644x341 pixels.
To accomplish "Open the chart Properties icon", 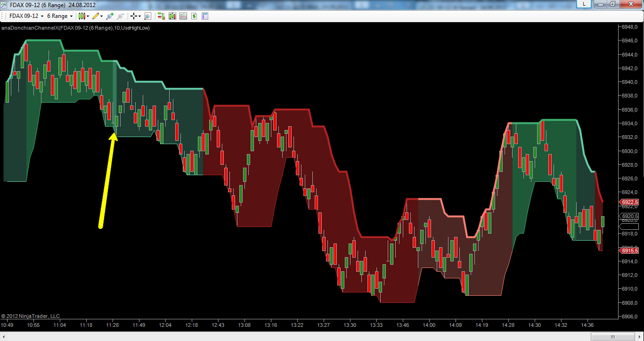I will point(204,16).
